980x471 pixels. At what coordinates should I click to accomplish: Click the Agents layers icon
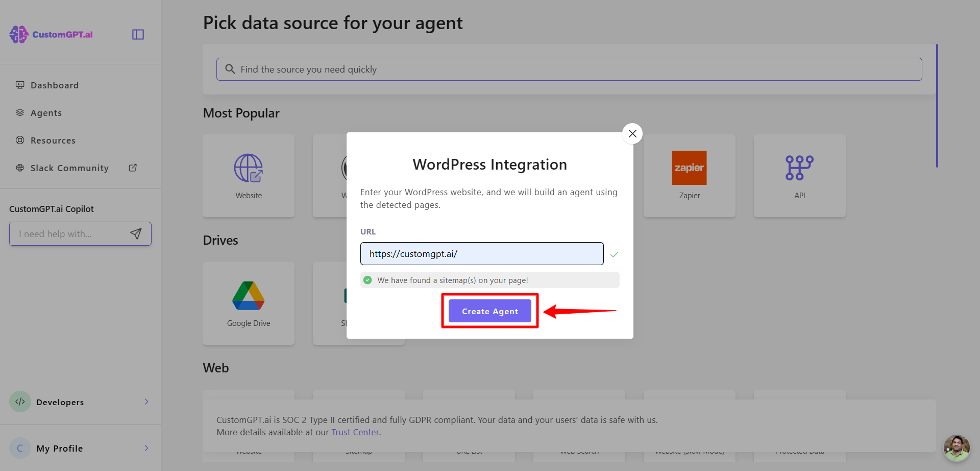[x=20, y=112]
